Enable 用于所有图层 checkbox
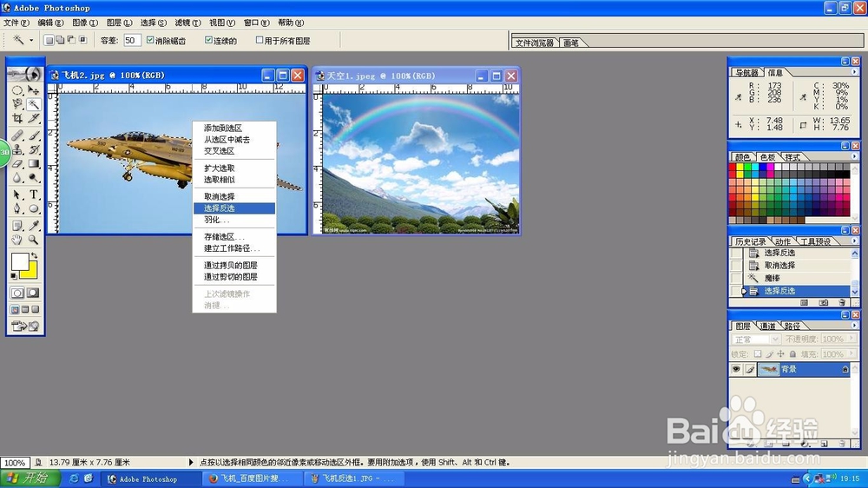 point(259,40)
